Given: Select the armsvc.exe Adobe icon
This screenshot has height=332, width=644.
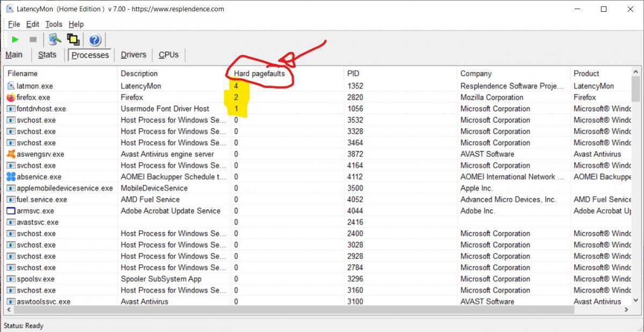Looking at the screenshot, I should [x=11, y=211].
